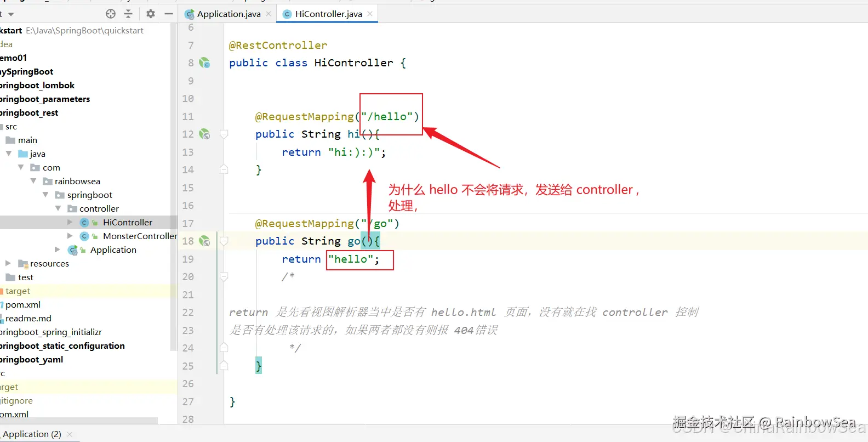Click the controller package folder icon

72,209
